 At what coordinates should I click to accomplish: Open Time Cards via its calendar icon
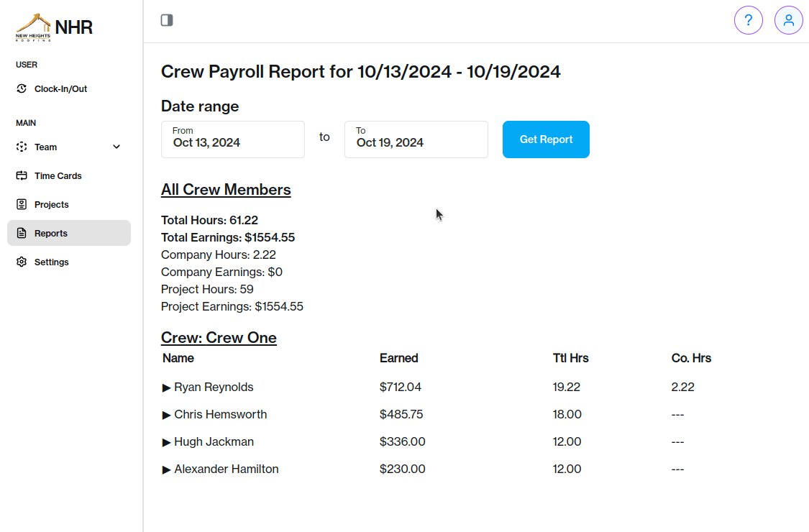coord(21,175)
